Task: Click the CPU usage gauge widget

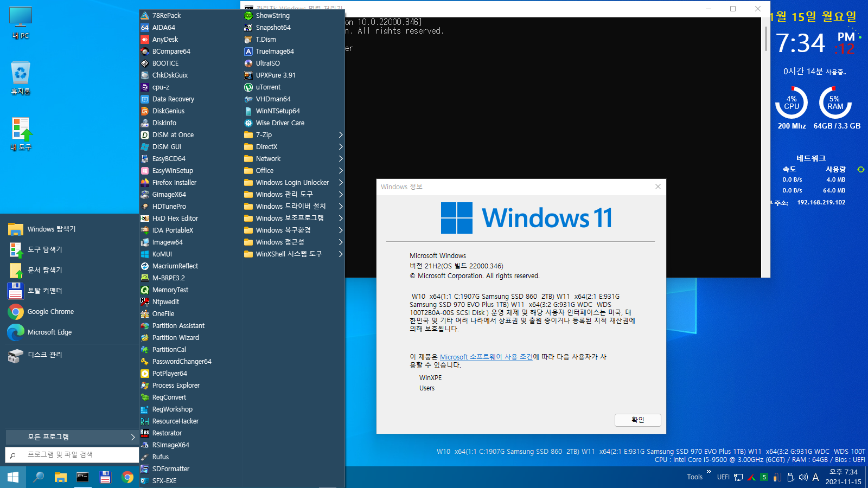Action: (792, 103)
